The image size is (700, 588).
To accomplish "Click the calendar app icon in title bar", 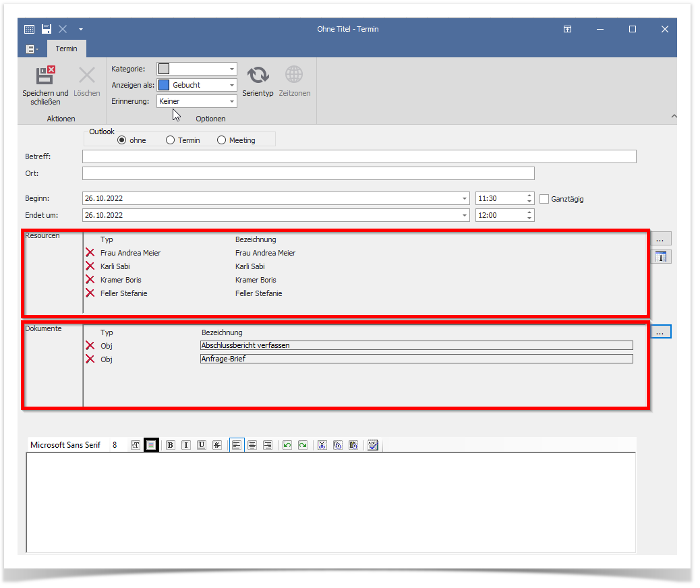I will point(30,30).
